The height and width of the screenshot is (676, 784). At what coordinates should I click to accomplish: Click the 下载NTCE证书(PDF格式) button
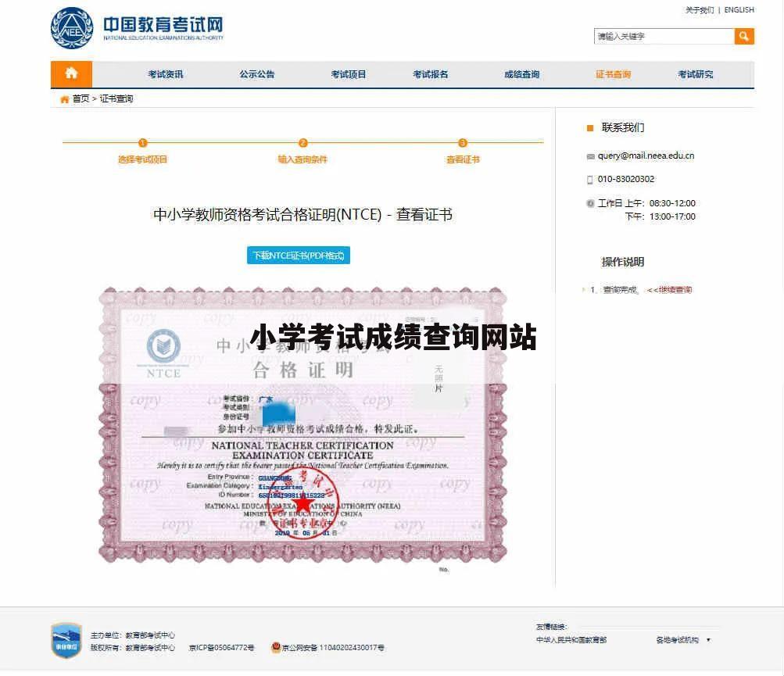pos(301,255)
